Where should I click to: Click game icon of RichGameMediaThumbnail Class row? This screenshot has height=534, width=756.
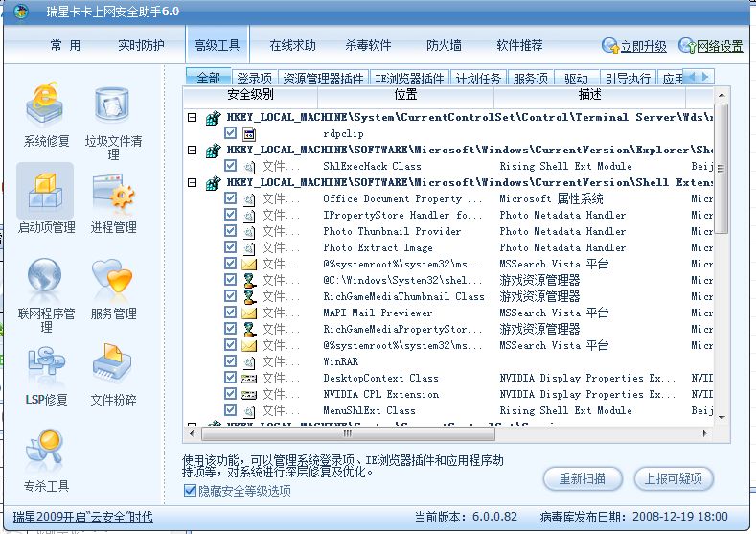click(x=249, y=296)
